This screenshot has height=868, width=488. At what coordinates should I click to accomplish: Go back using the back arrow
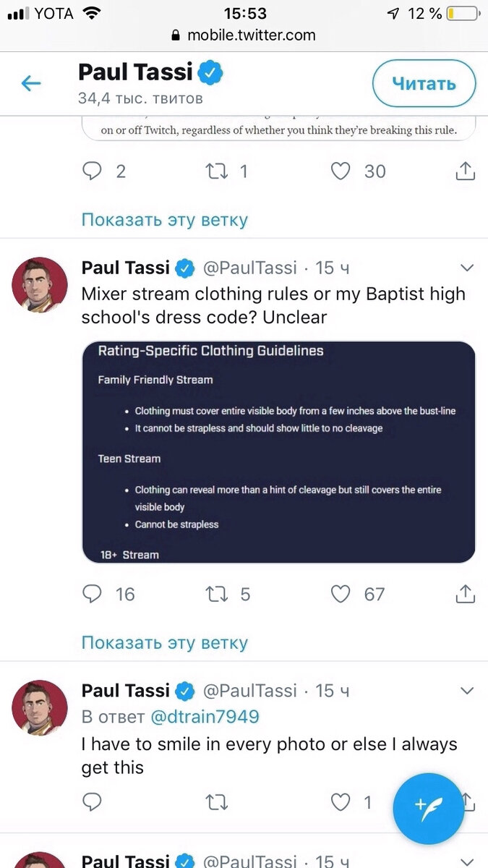pos(30,83)
